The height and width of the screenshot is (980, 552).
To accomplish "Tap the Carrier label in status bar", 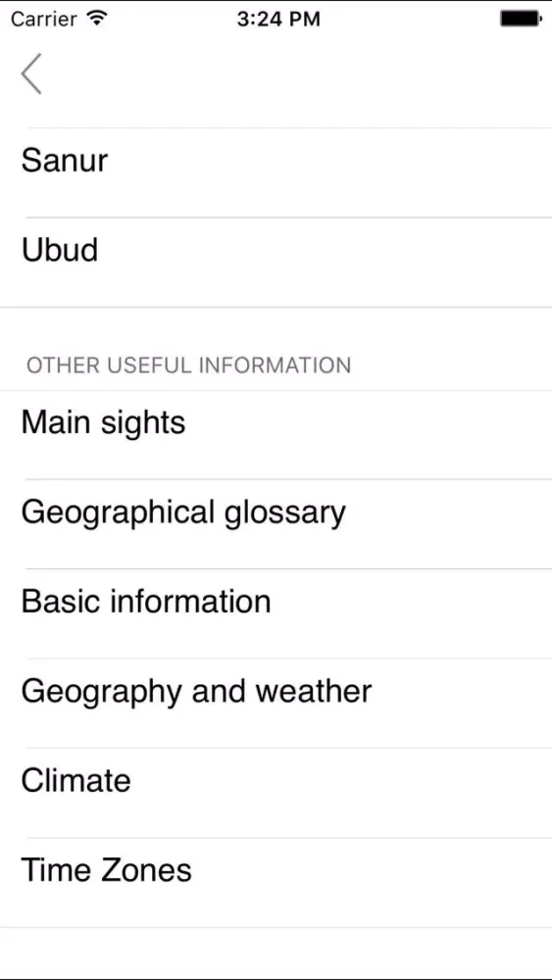I will tap(46, 19).
